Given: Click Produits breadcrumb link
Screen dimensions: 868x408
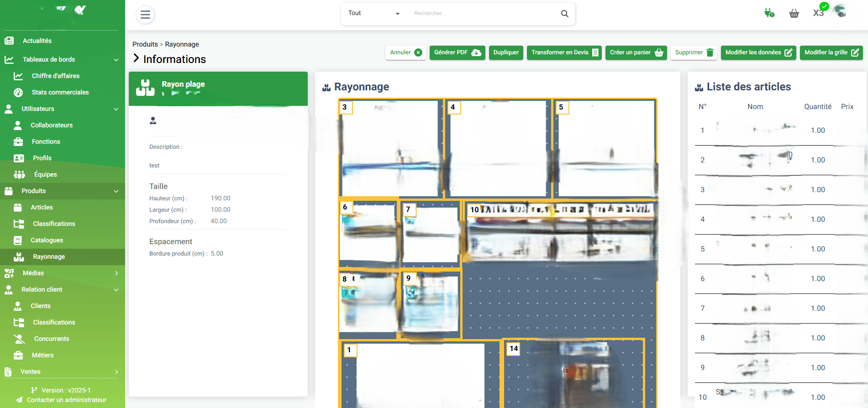Looking at the screenshot, I should click(145, 44).
